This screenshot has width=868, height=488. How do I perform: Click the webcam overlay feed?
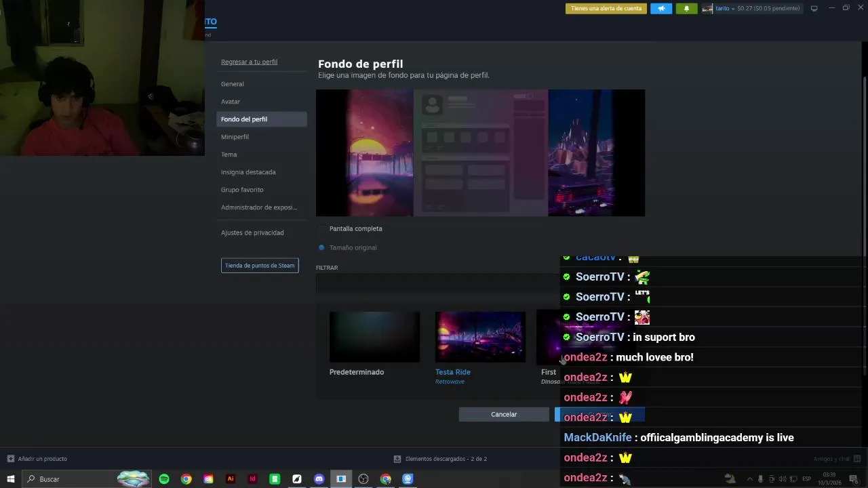tap(102, 78)
